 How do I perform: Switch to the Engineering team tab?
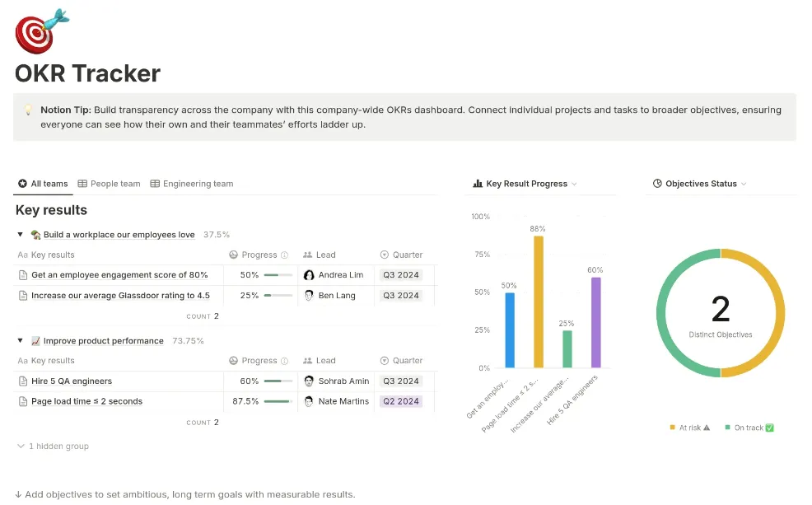click(192, 184)
